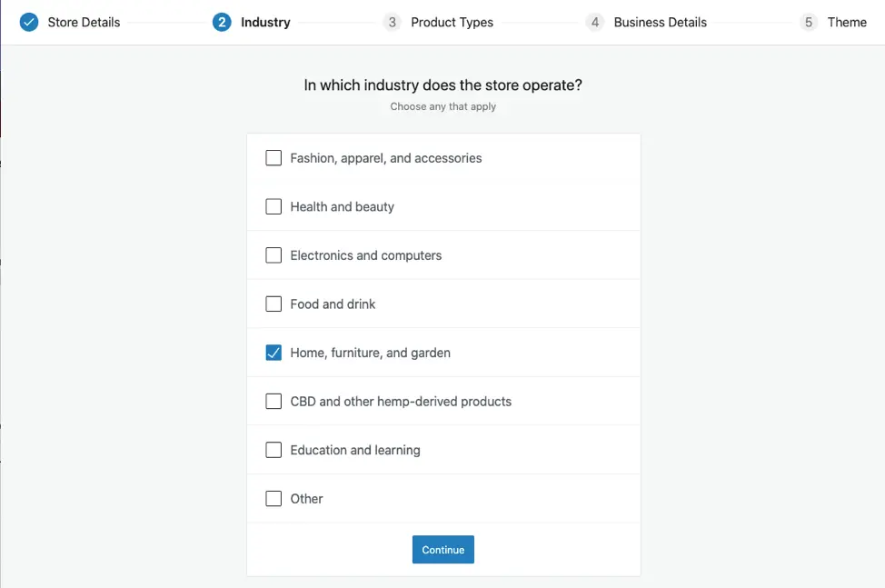Check CBD and other hemp-derived products
885x588 pixels.
point(273,401)
